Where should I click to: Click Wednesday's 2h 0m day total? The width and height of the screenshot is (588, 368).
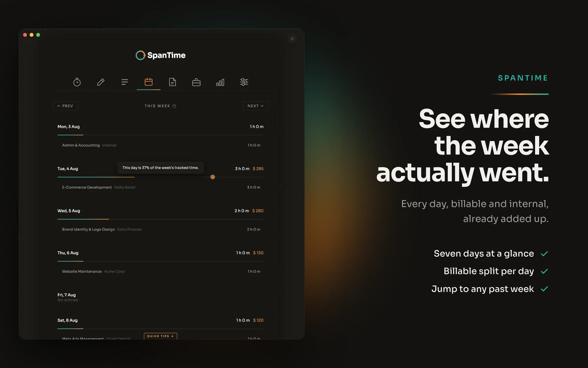point(242,211)
